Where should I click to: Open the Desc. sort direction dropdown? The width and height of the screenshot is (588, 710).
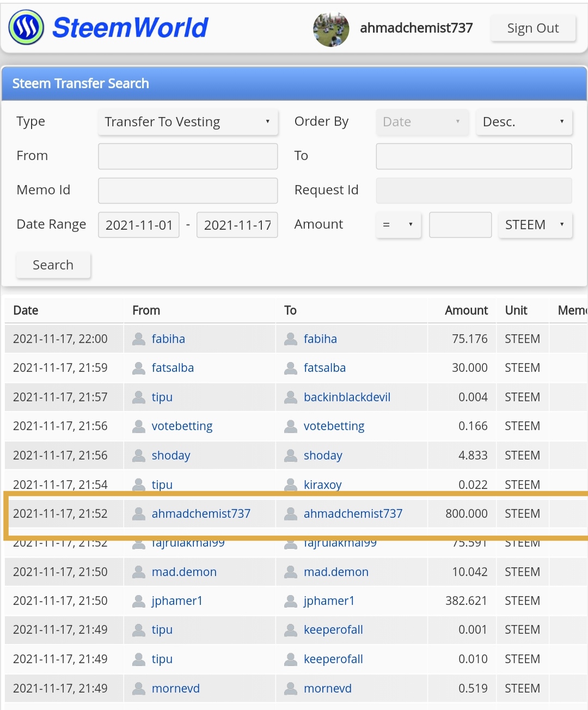click(x=524, y=121)
